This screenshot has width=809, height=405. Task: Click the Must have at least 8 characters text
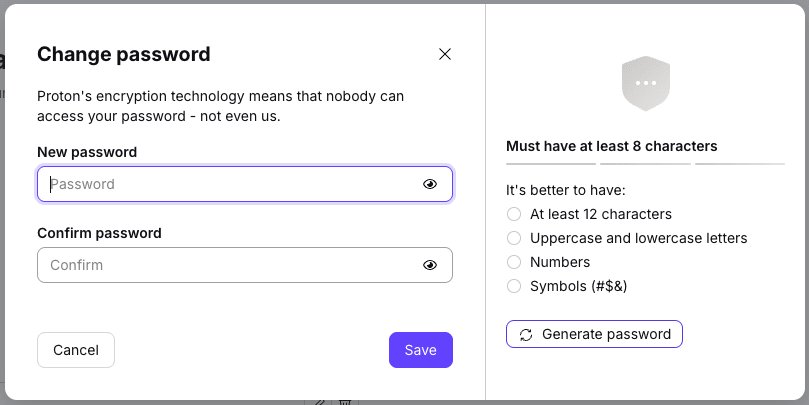point(611,146)
